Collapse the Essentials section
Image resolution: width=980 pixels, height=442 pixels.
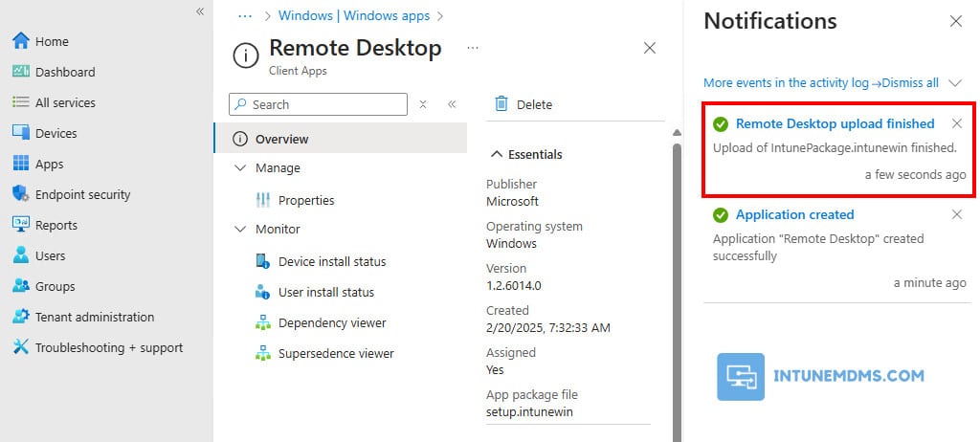click(497, 154)
